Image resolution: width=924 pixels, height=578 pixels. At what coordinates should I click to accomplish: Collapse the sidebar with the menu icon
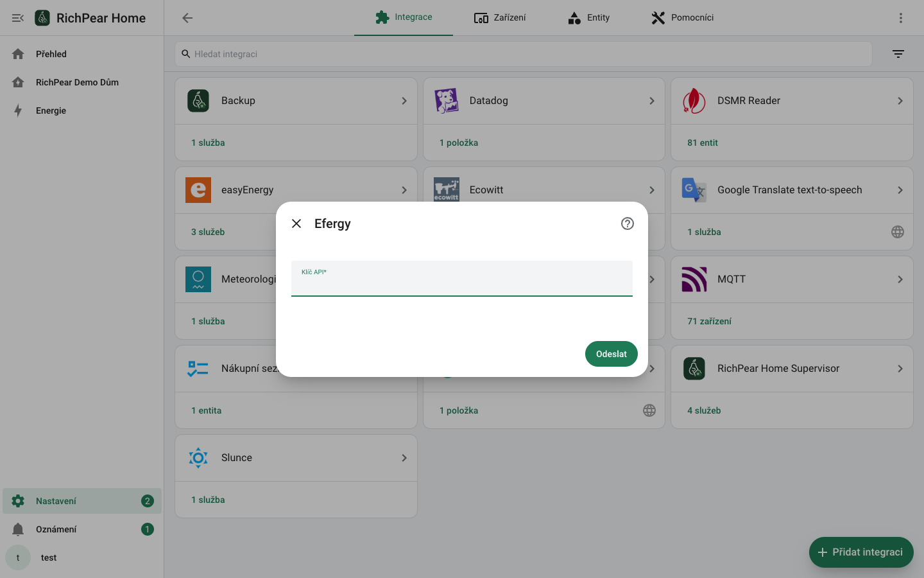[x=18, y=18]
